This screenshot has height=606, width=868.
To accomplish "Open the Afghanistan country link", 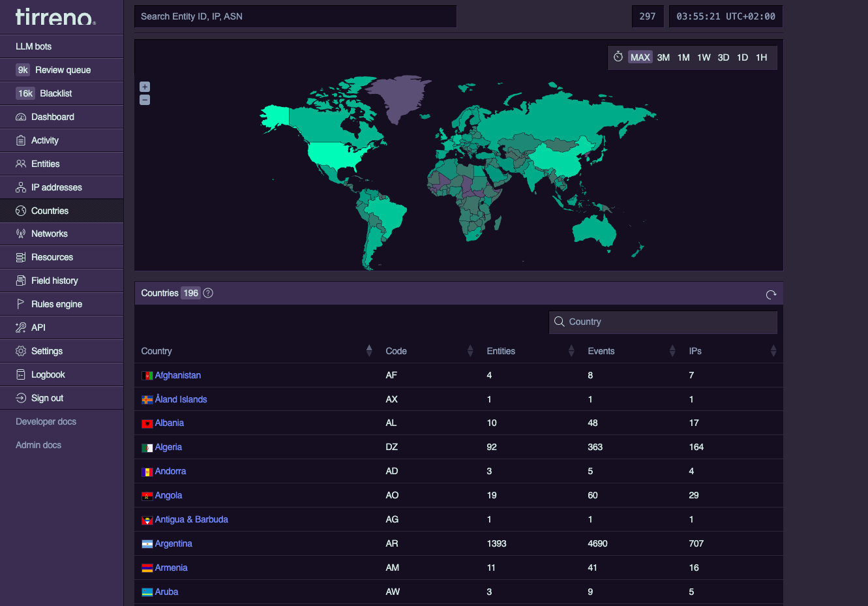I will tap(177, 375).
